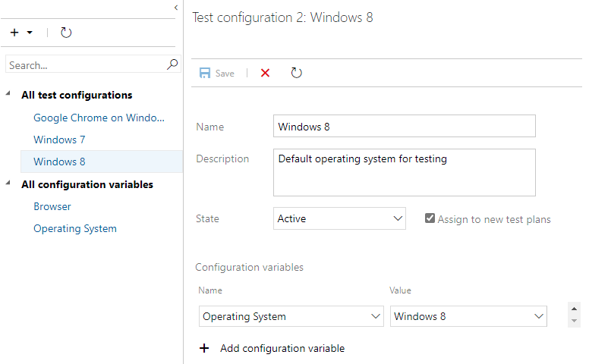Click plus icon beside Add configuration variable
The image size is (589, 364).
pyautogui.click(x=203, y=348)
